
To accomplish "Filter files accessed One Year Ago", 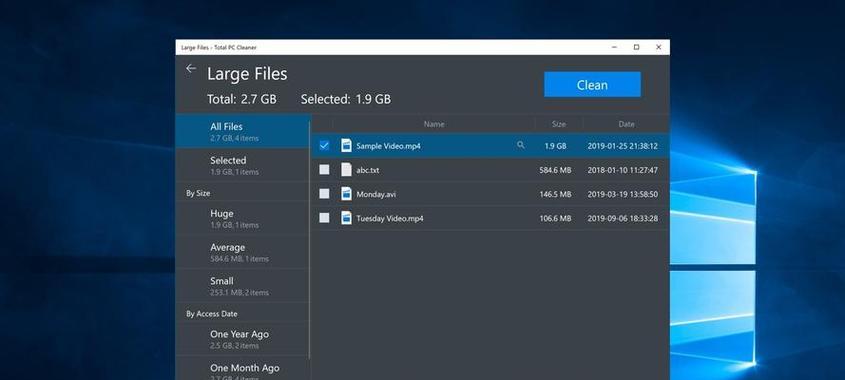I will [x=243, y=339].
